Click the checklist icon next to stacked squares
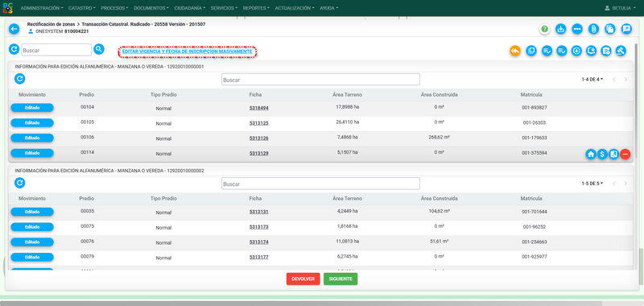Viewport: 644px width, 306px height. pos(547,51)
